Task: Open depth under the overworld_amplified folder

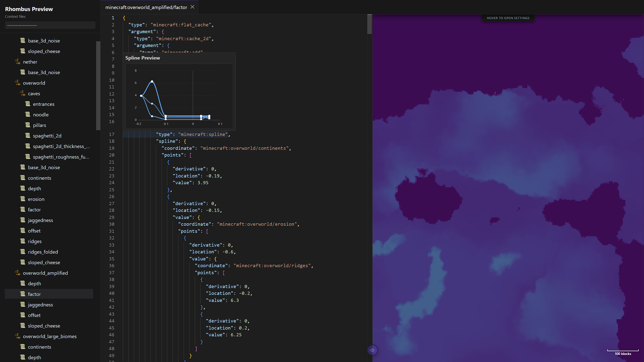Action: click(x=34, y=284)
